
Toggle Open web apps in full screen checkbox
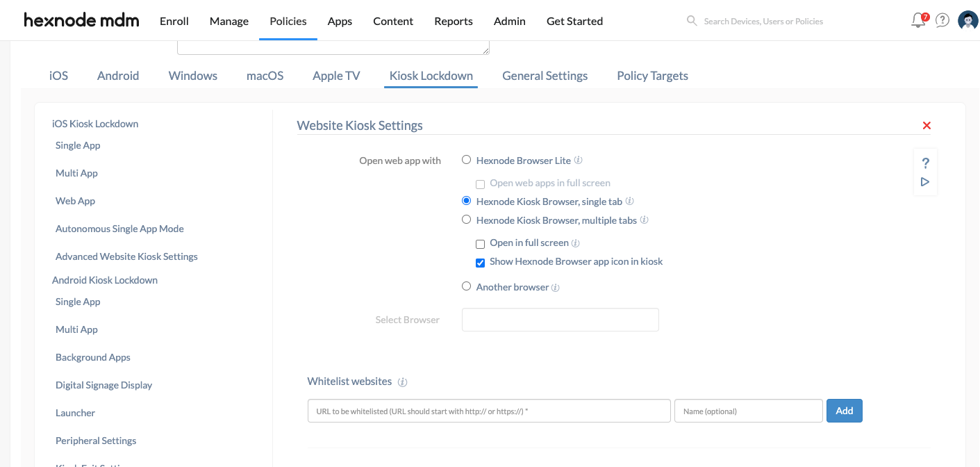coord(480,184)
